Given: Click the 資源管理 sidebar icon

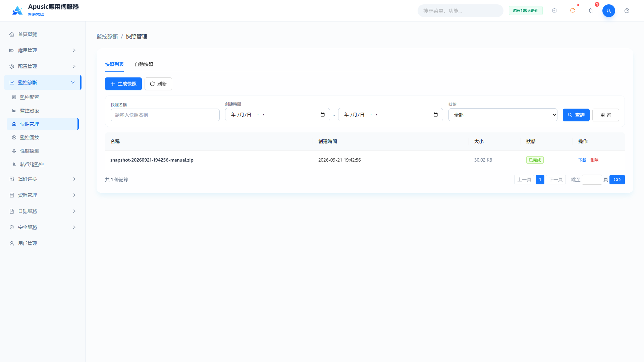Looking at the screenshot, I should click(x=12, y=195).
